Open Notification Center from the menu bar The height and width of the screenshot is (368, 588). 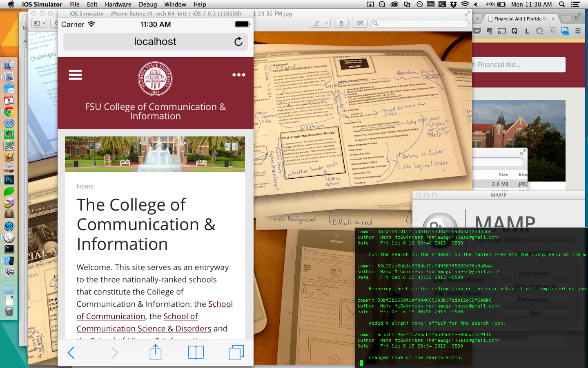576,4
